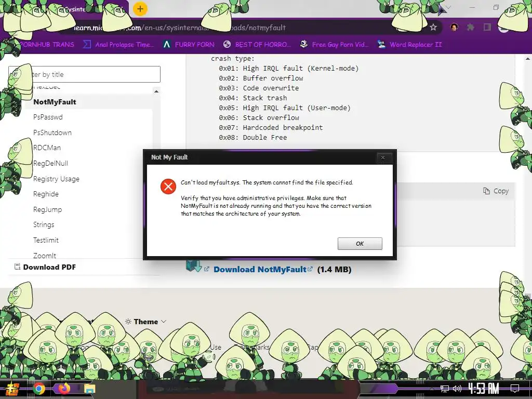This screenshot has width=532, height=399.
Task: Open Testlimit in the sidebar
Action: pyautogui.click(x=46, y=240)
